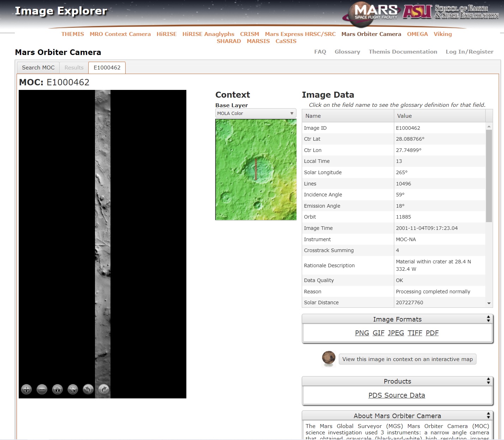Open the Base Layer MOLA Color dropdown
This screenshot has height=440, width=504.
pos(256,113)
